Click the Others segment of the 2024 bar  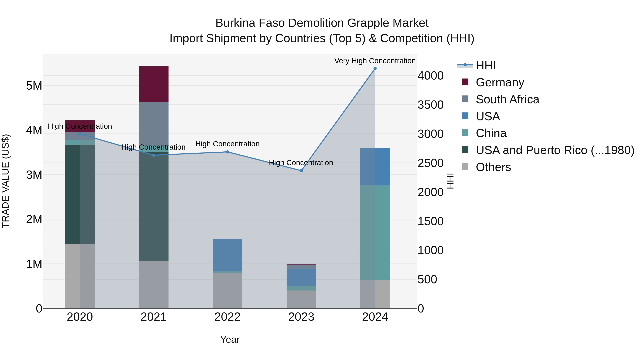(375, 294)
